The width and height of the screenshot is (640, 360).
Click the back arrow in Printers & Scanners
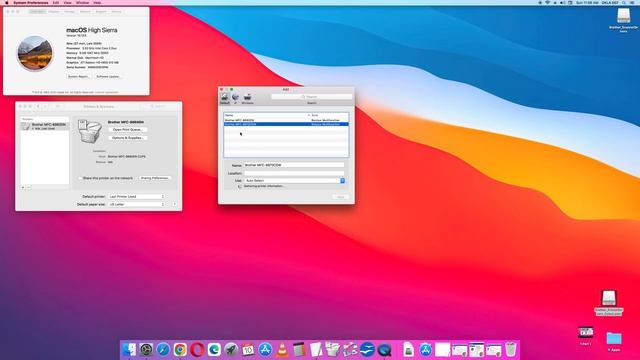coord(38,107)
